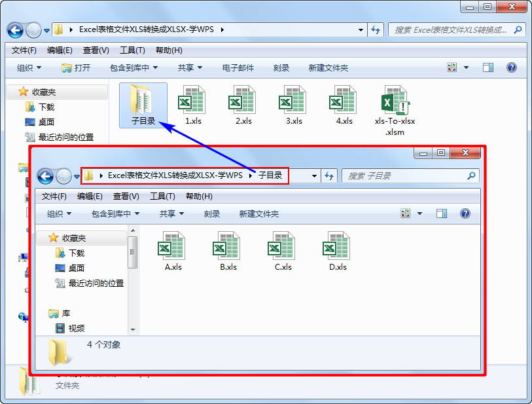Click the 子目录 breadcrumb in the front address bar

(x=270, y=175)
